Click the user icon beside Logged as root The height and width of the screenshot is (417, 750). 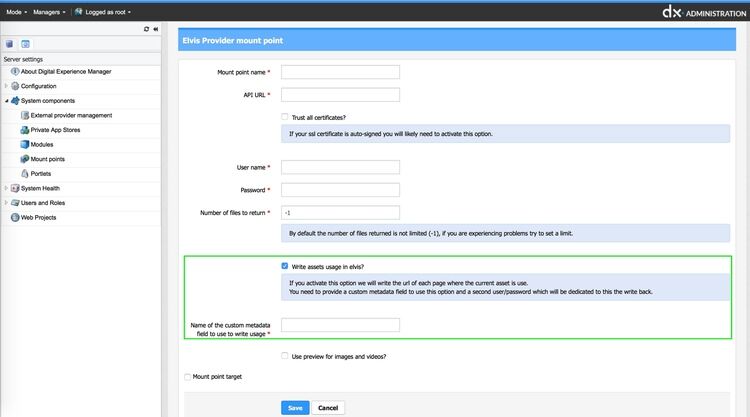[78, 12]
